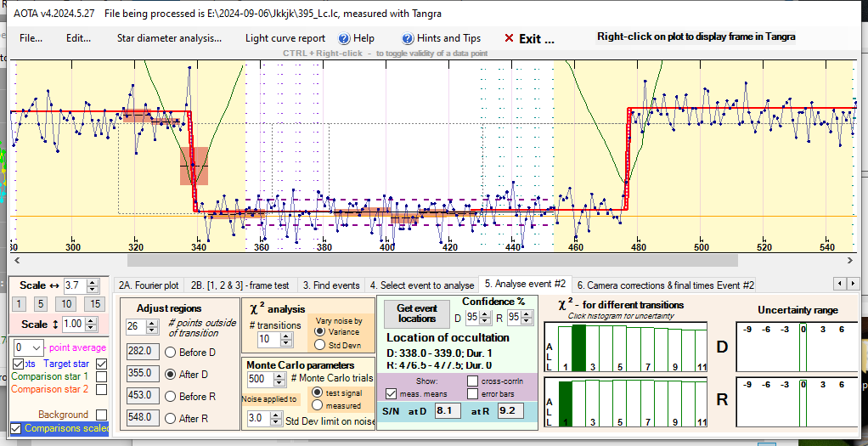Viewport: 868px width, 446px height.
Task: Click the # transitions spinner
Action: click(274, 338)
